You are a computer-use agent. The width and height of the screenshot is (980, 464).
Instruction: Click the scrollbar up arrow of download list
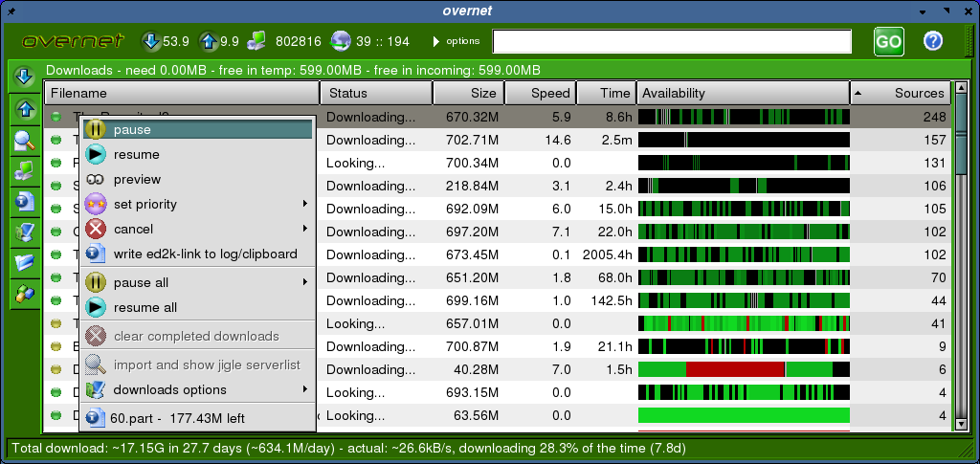pyautogui.click(x=961, y=87)
